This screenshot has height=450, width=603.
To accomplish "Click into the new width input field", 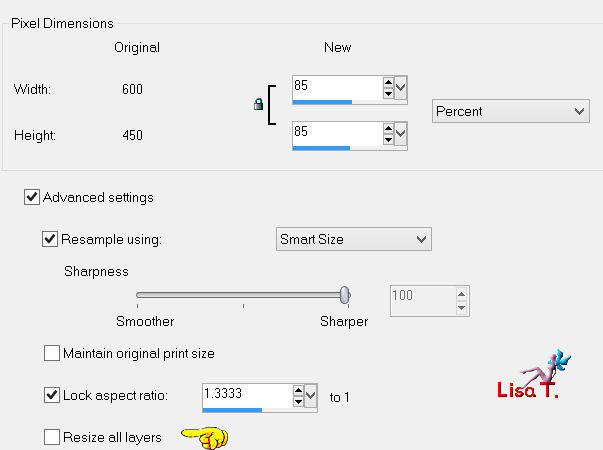I will 337,88.
